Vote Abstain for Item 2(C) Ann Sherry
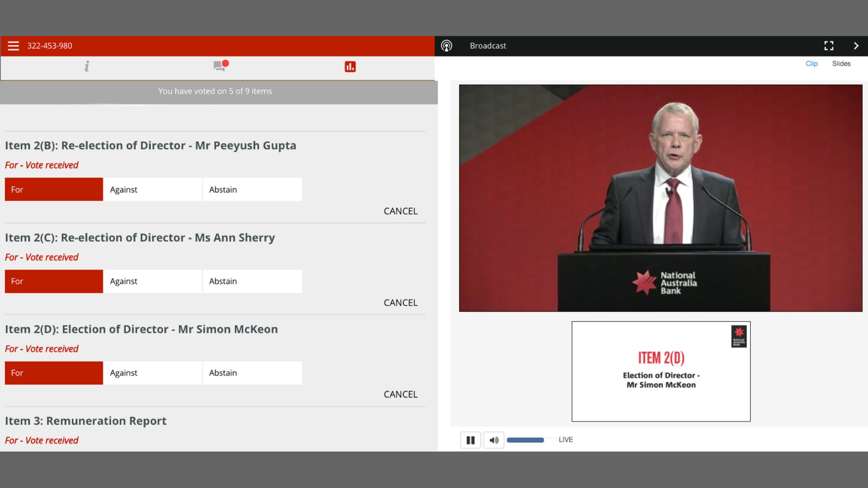The height and width of the screenshot is (488, 868). coord(253,281)
